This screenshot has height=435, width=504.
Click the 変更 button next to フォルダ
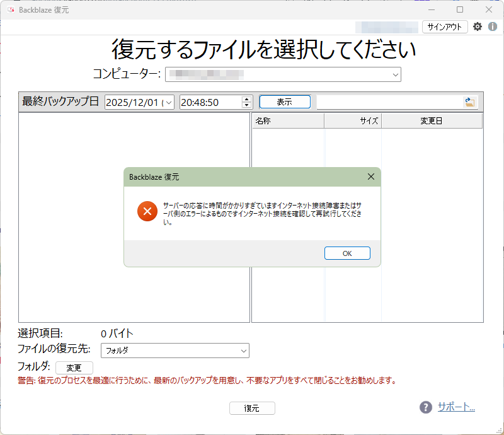(x=74, y=367)
